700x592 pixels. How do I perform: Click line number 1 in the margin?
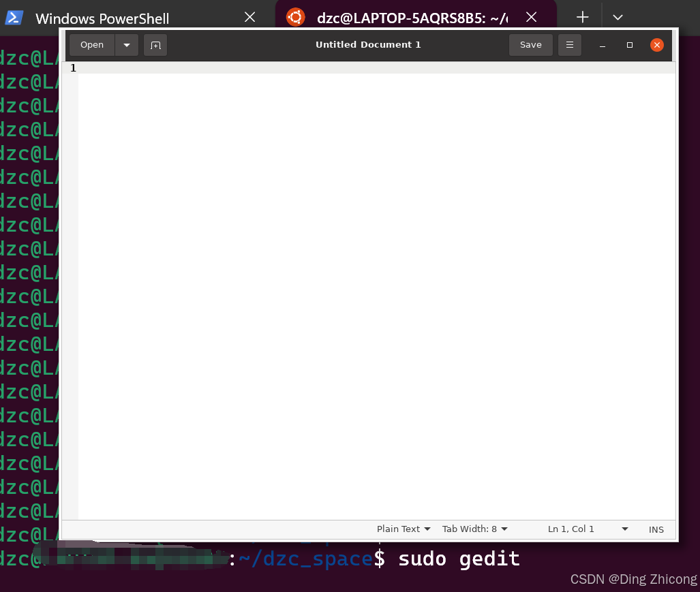click(73, 67)
